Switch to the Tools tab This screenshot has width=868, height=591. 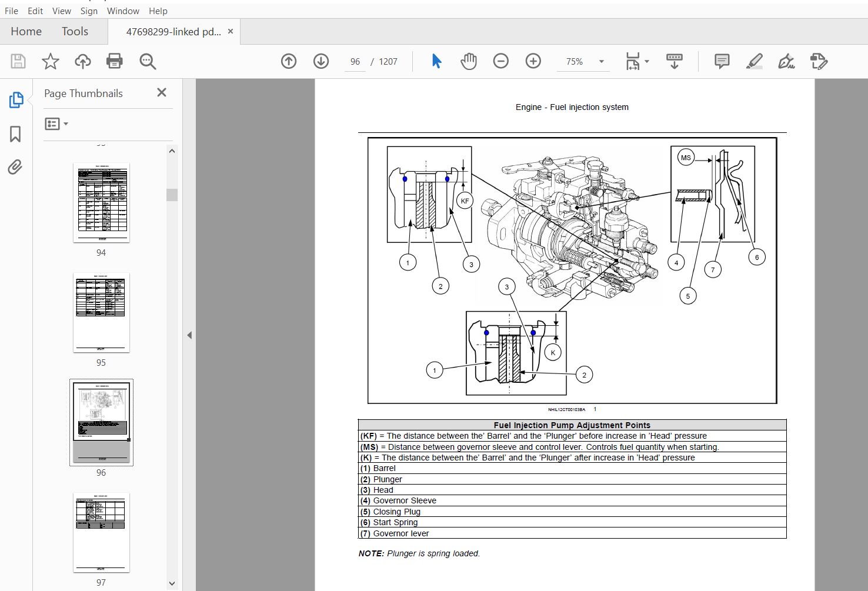tap(75, 31)
